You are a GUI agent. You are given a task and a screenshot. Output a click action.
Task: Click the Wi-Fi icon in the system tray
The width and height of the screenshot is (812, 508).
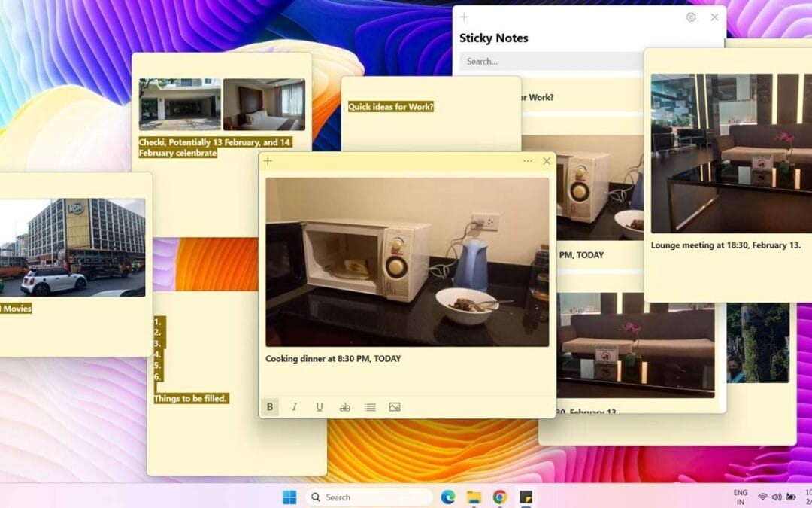[x=762, y=497]
